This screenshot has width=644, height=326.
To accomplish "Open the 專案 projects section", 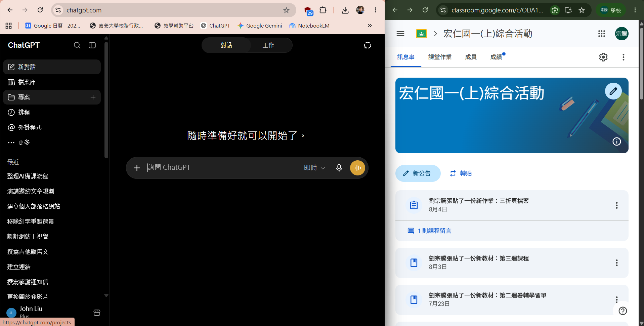I will pyautogui.click(x=52, y=97).
